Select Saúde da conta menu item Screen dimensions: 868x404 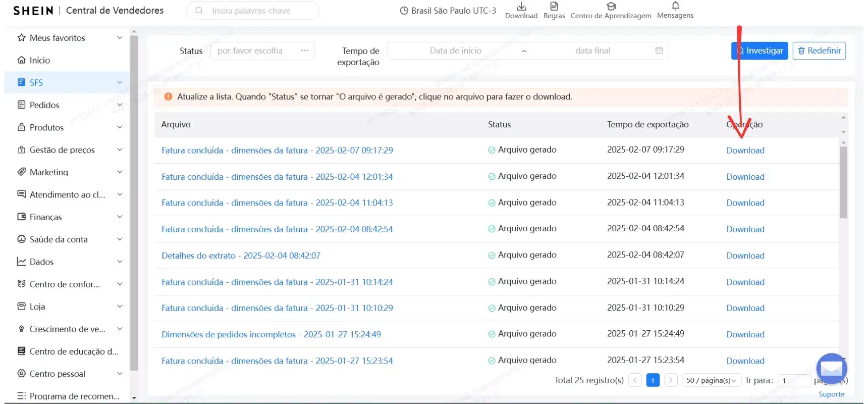click(x=67, y=239)
